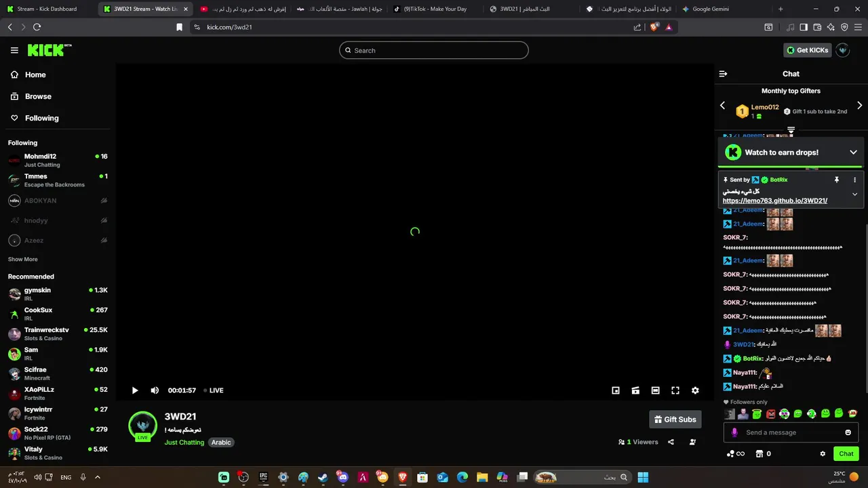Viewport: 868px width, 488px height.
Task: Unpin the BotRix pinned message
Action: pyautogui.click(x=837, y=180)
